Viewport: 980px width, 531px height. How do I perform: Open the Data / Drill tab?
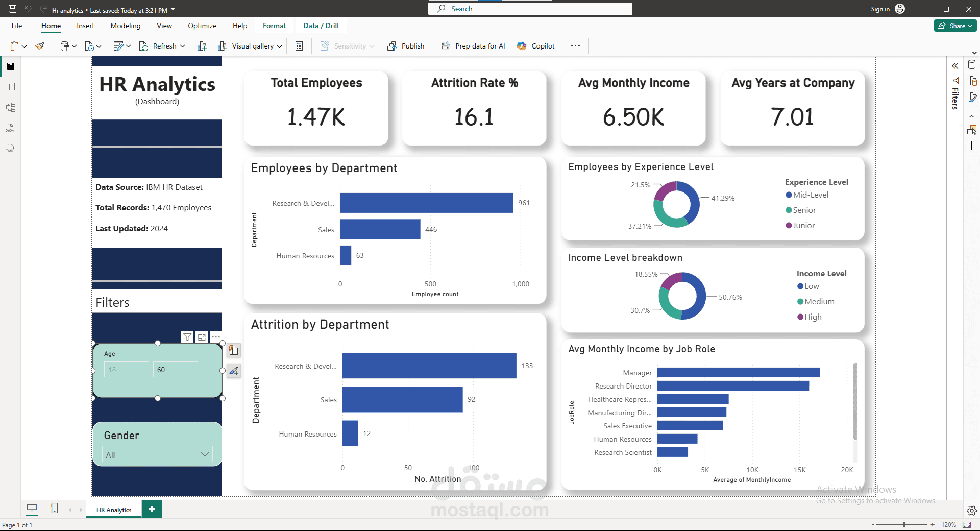coord(321,26)
